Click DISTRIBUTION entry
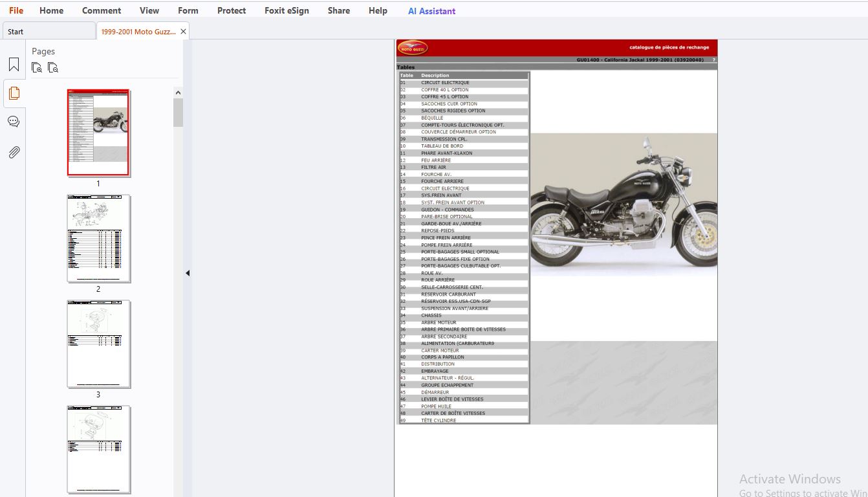The width and height of the screenshot is (868, 497). [438, 364]
